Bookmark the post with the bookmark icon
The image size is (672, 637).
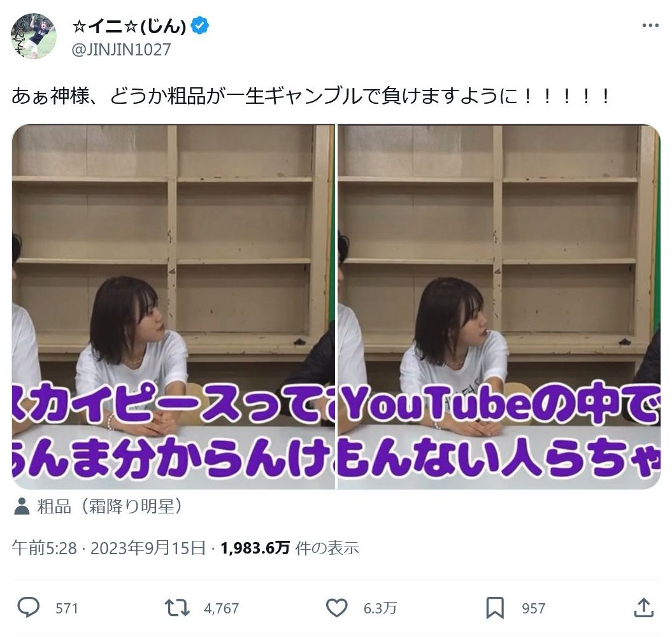(x=494, y=608)
